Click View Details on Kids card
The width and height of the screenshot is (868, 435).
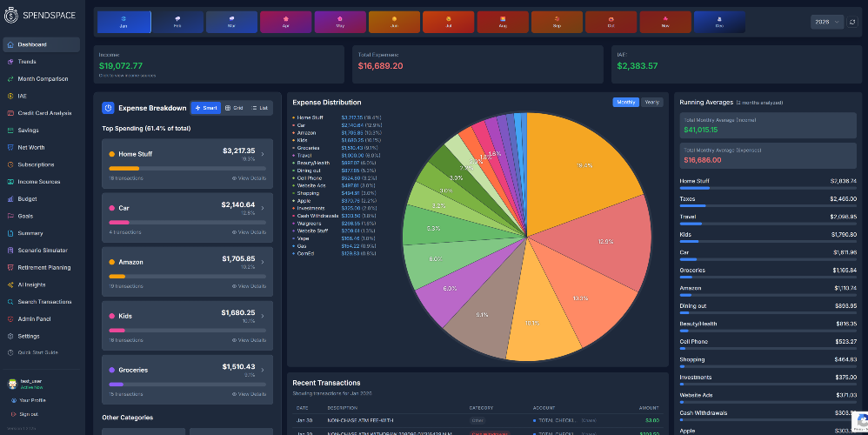[249, 340]
